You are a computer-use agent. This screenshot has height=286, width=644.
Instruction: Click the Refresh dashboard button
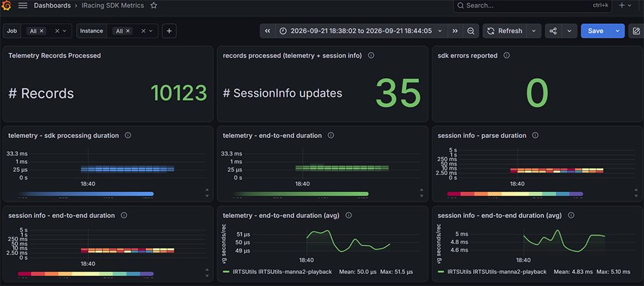[504, 31]
